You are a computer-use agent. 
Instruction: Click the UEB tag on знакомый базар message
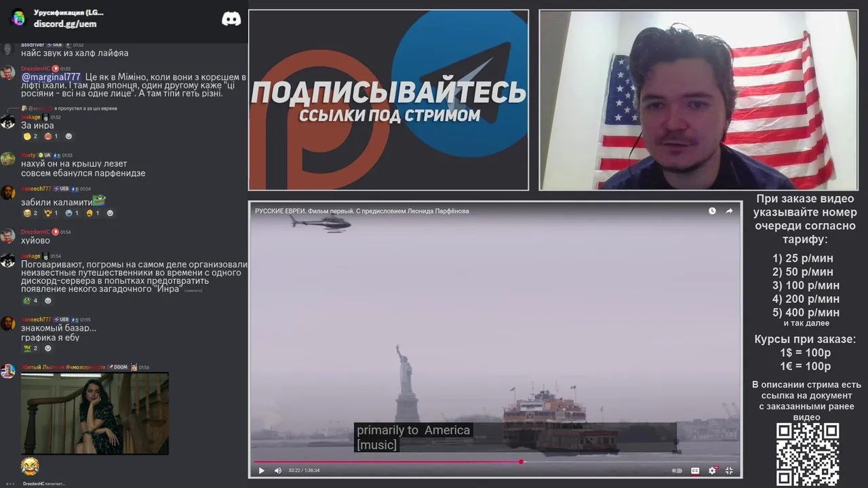(61, 319)
